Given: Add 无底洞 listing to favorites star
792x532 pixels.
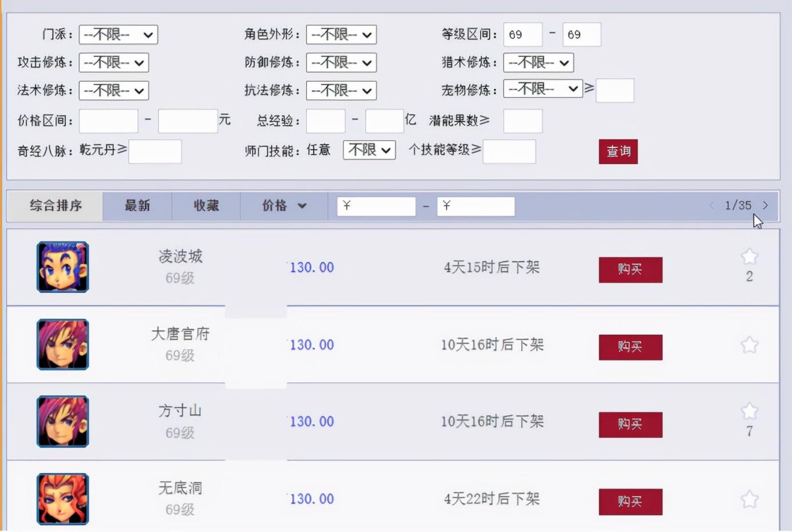Looking at the screenshot, I should [x=749, y=500].
